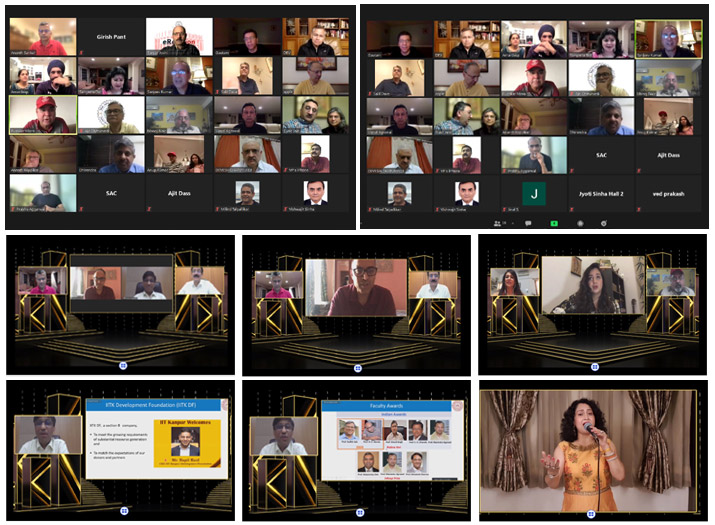Select the yellow-bordered active speaker tile in the right gallery
The height and width of the screenshot is (525, 715).
668,38
